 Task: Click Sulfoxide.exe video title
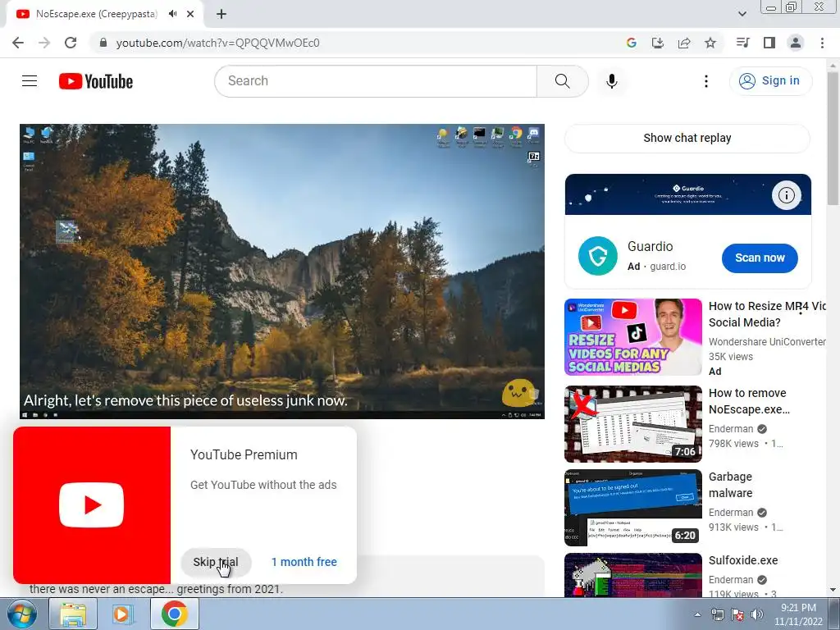(743, 560)
